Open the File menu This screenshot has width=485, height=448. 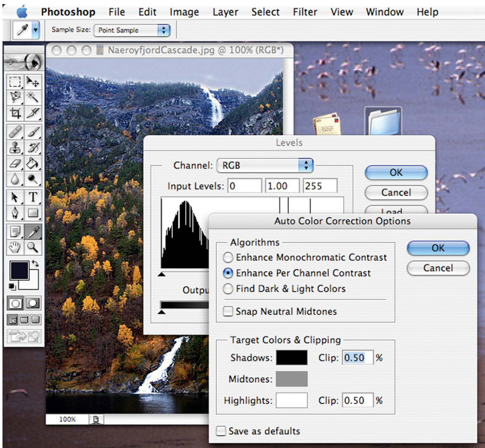tap(117, 12)
